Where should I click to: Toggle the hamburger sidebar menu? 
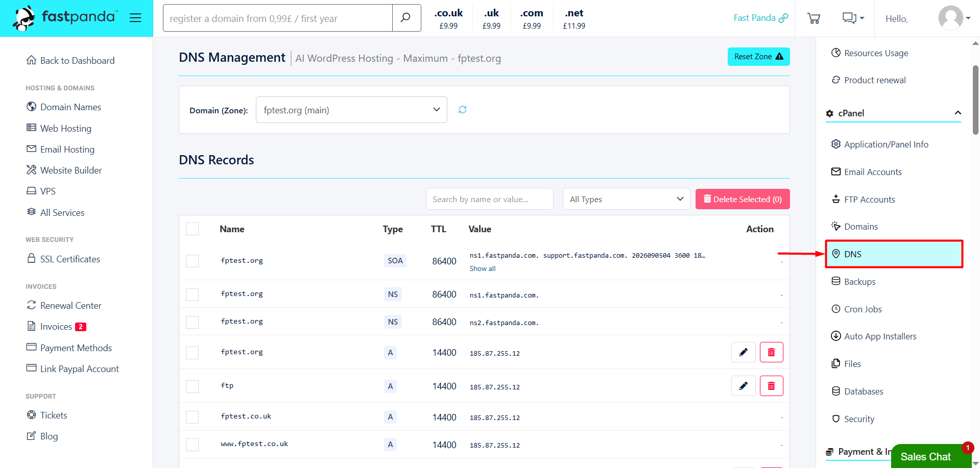pyautogui.click(x=135, y=18)
